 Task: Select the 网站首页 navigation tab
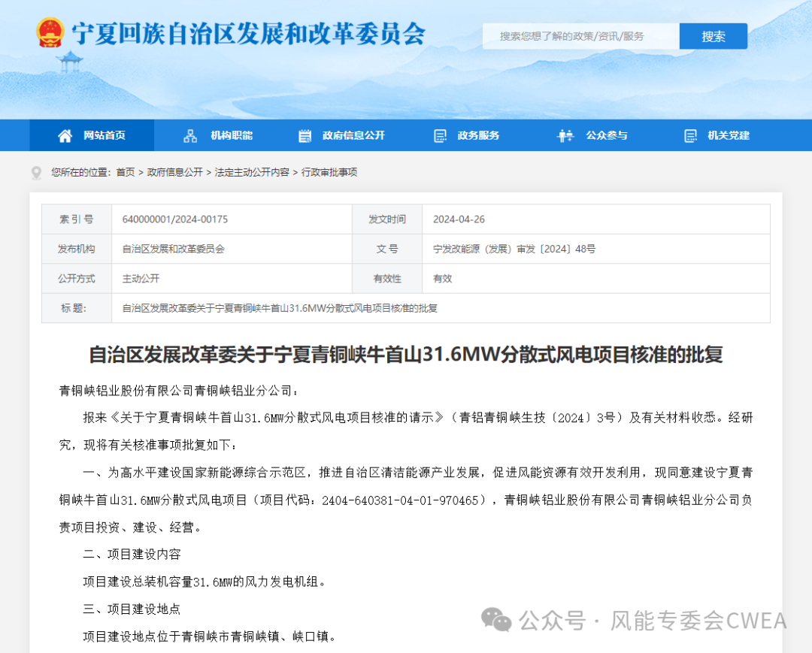(x=90, y=135)
